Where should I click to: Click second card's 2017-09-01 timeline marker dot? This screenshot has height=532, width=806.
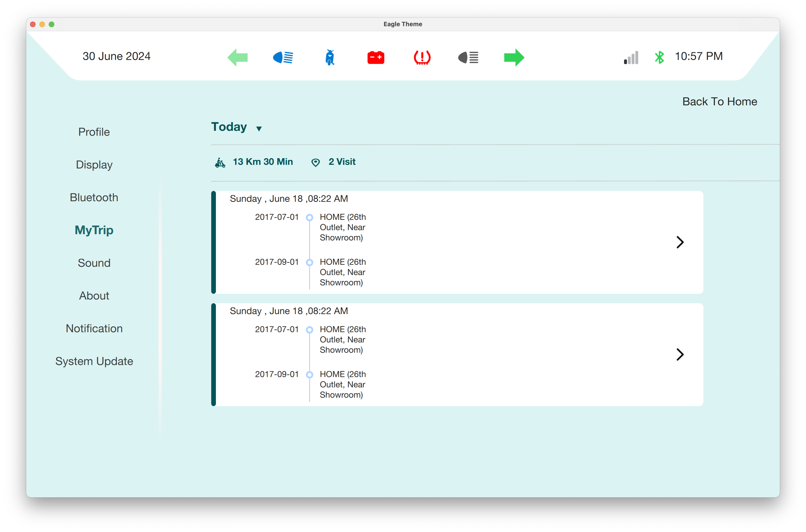[309, 375]
